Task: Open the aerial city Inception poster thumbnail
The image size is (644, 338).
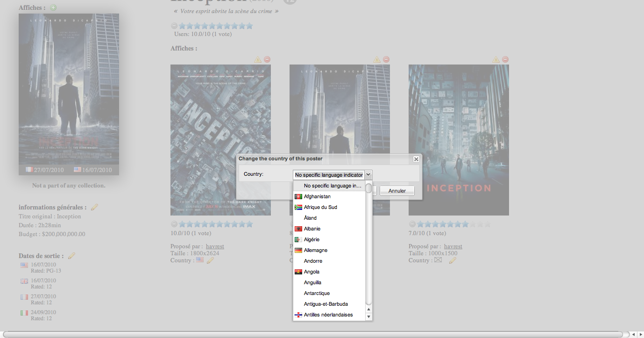Action: tap(220, 140)
